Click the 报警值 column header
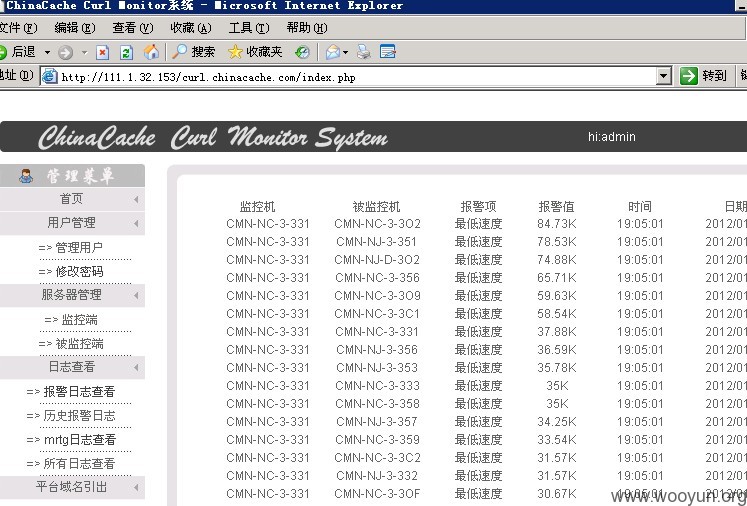The image size is (747, 506). click(556, 207)
